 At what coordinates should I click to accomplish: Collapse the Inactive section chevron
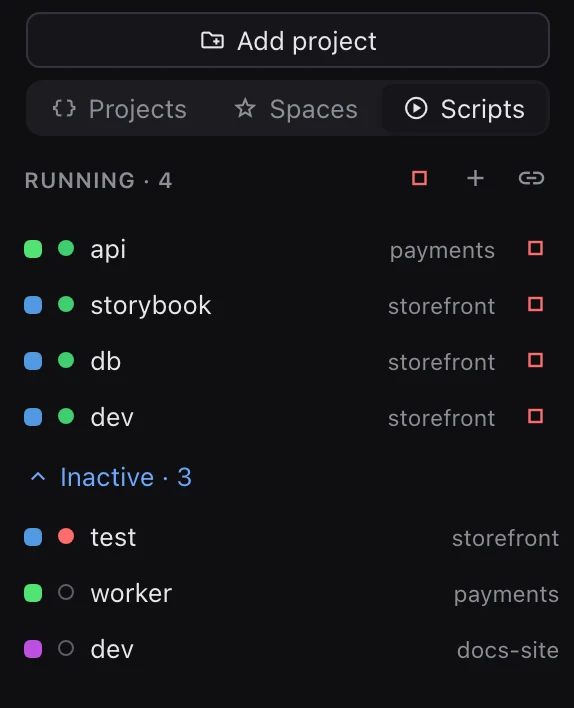[x=38, y=477]
